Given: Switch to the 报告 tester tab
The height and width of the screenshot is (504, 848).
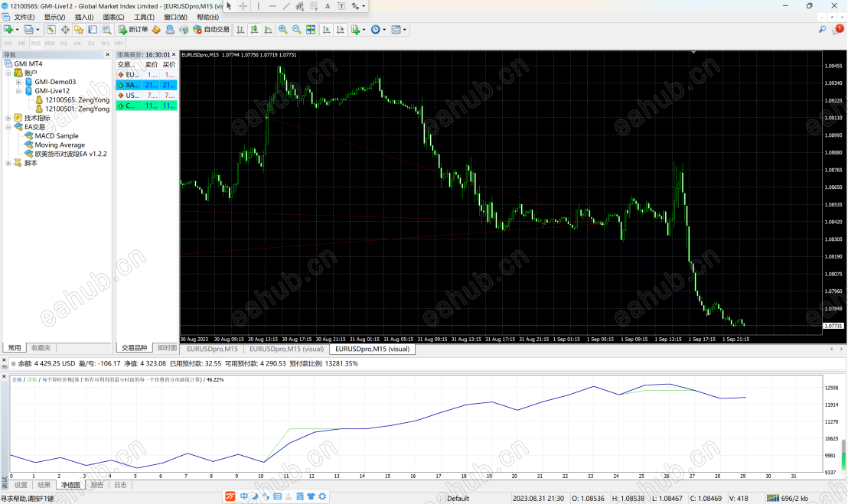Looking at the screenshot, I should 96,485.
